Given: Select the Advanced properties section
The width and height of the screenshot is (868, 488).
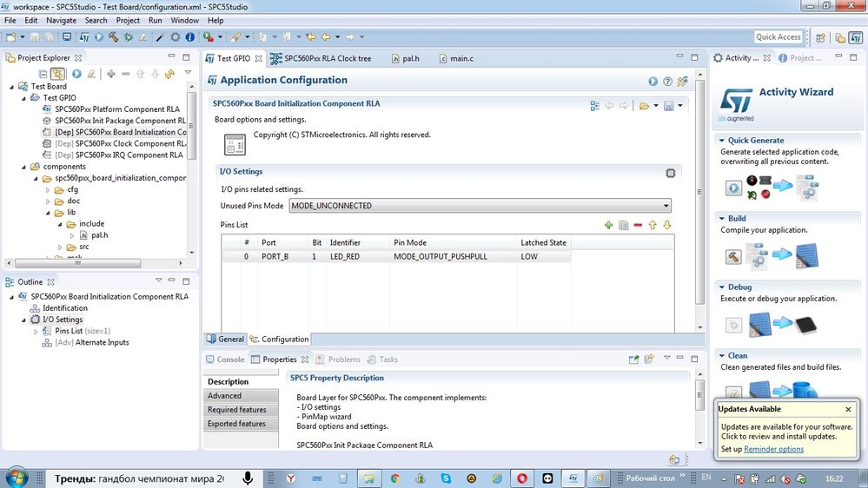Looking at the screenshot, I should pyautogui.click(x=241, y=396).
